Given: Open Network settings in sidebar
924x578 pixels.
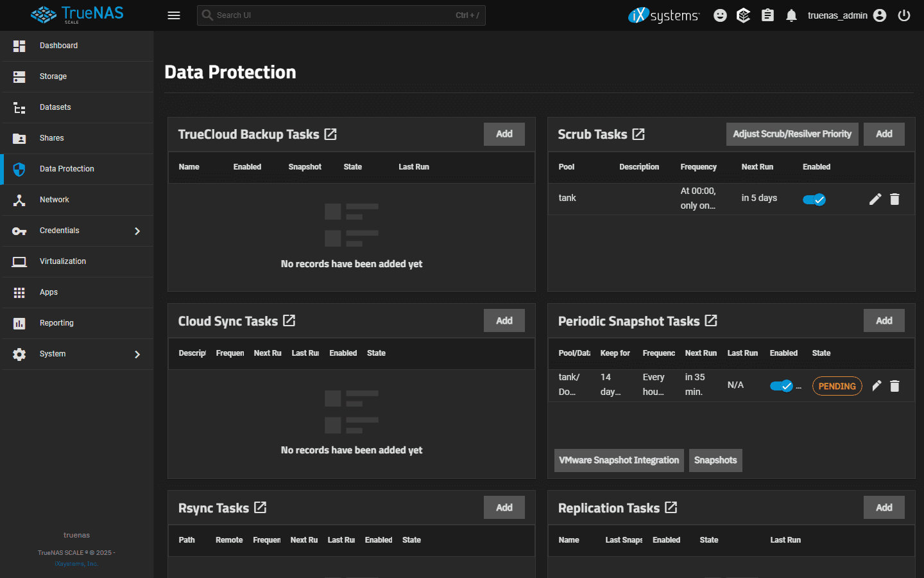Looking at the screenshot, I should pos(77,200).
